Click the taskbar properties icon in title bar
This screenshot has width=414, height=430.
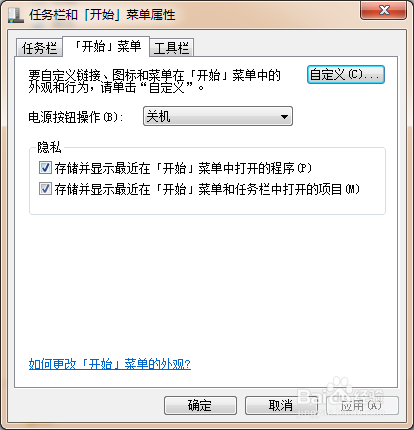click(x=16, y=15)
